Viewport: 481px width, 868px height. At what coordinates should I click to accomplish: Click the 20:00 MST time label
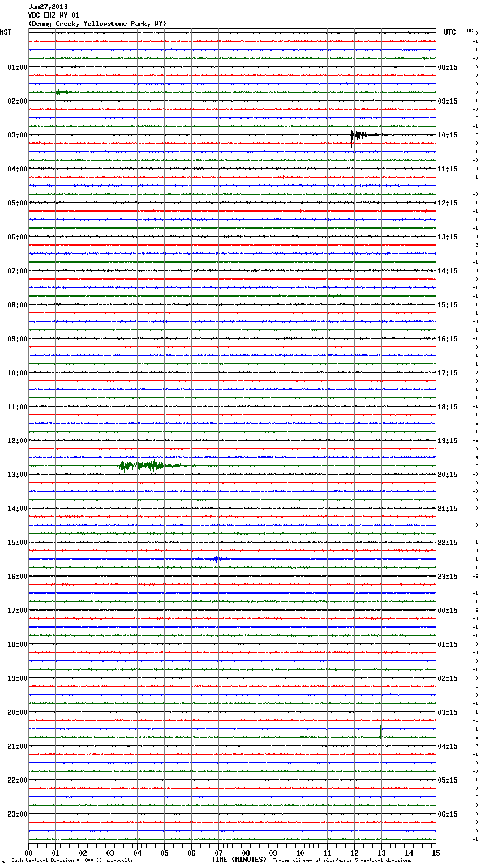(x=18, y=712)
